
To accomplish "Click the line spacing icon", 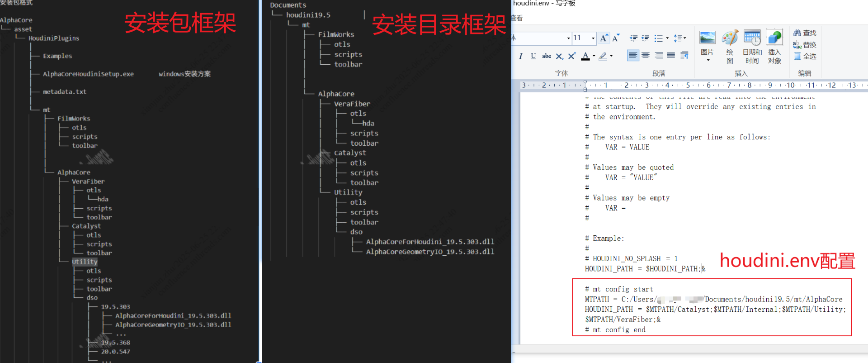I will tap(678, 38).
